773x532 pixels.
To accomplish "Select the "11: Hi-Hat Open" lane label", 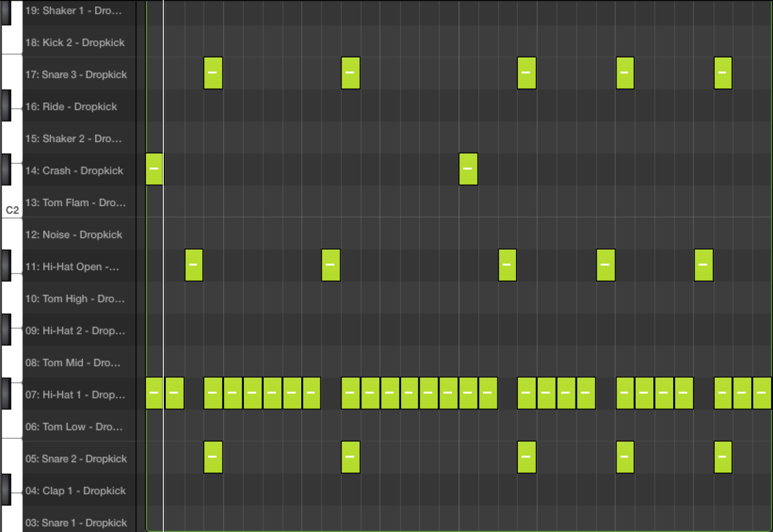I will (73, 267).
